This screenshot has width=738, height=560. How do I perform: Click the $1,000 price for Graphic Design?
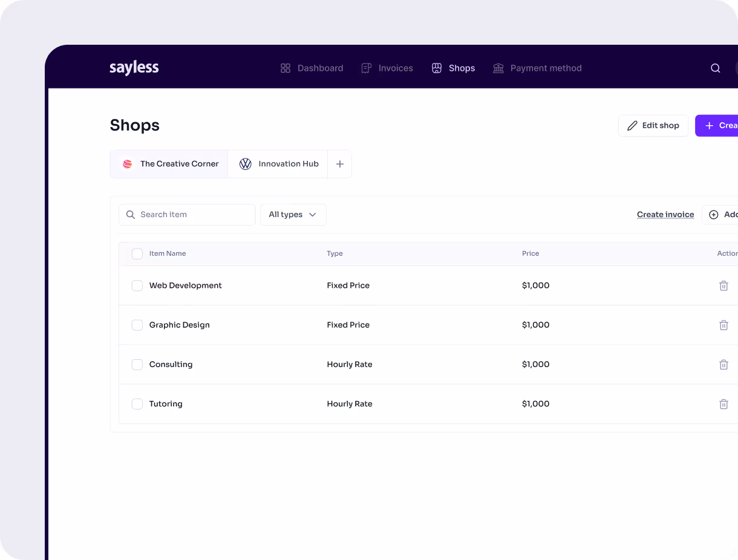click(536, 325)
